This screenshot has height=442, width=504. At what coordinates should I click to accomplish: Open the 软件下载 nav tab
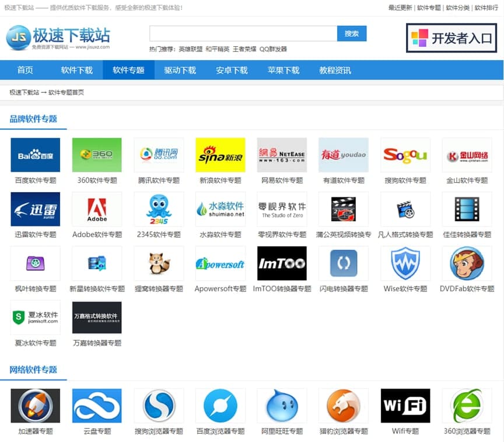click(x=77, y=70)
